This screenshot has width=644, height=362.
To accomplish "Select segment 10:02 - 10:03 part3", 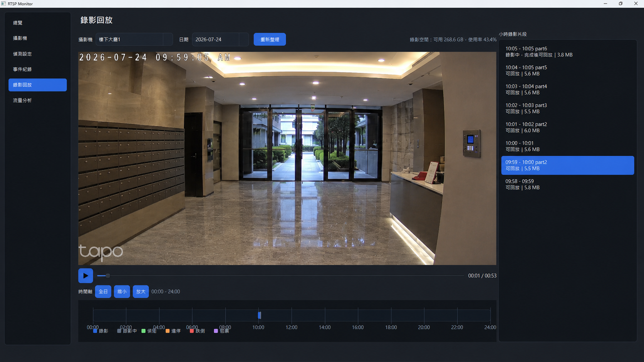I will coord(567,108).
